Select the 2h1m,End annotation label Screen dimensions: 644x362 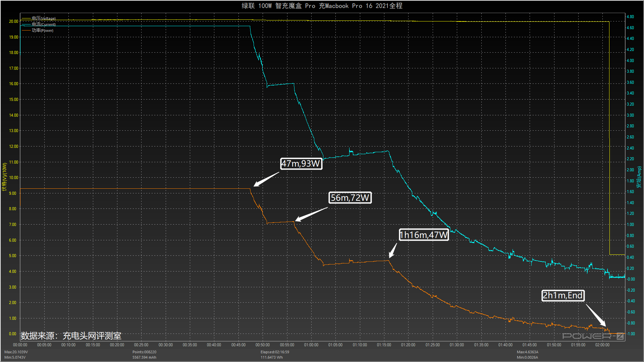pyautogui.click(x=563, y=295)
